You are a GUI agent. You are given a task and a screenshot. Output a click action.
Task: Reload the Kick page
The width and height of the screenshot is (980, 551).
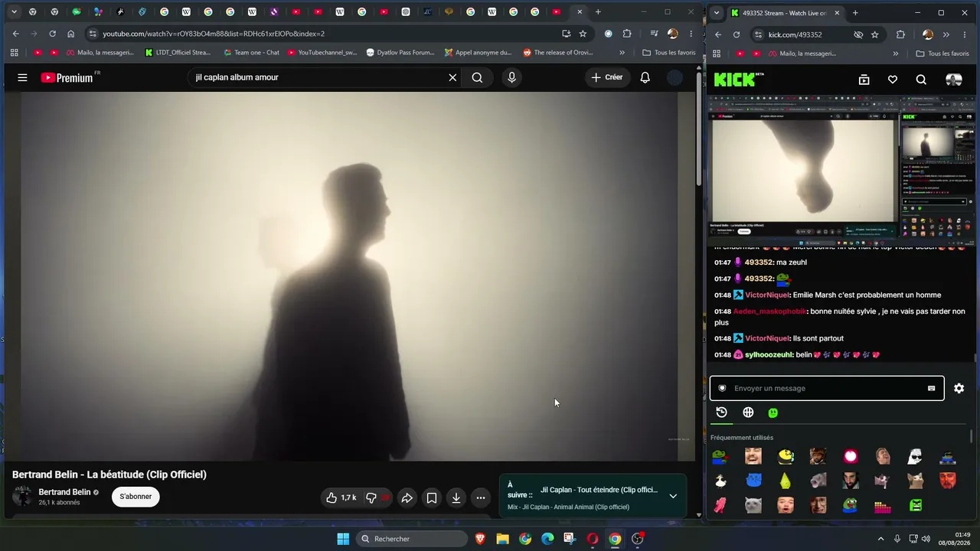coord(737,34)
